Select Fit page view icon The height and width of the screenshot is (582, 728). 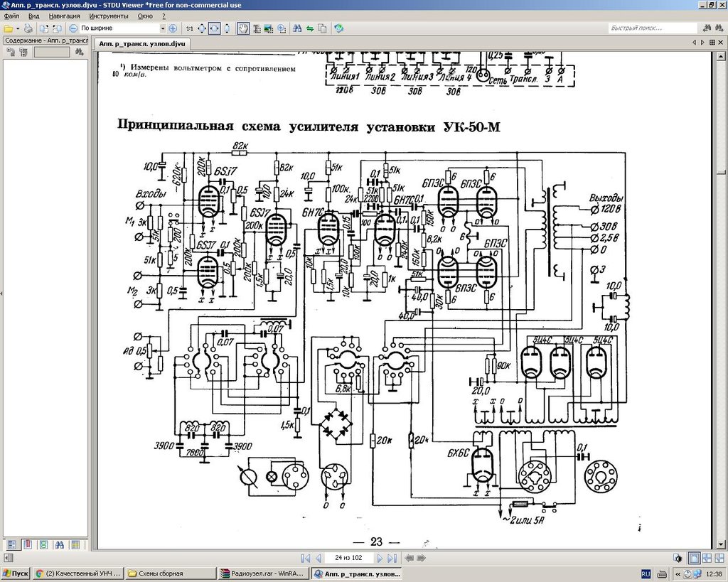pos(202,28)
